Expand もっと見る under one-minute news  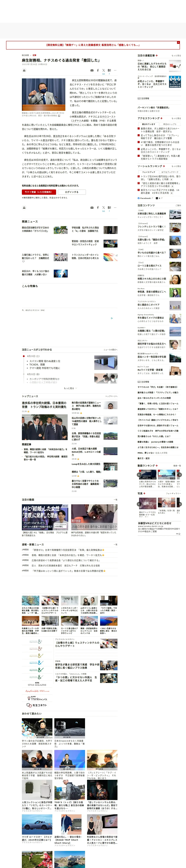(70, 388)
